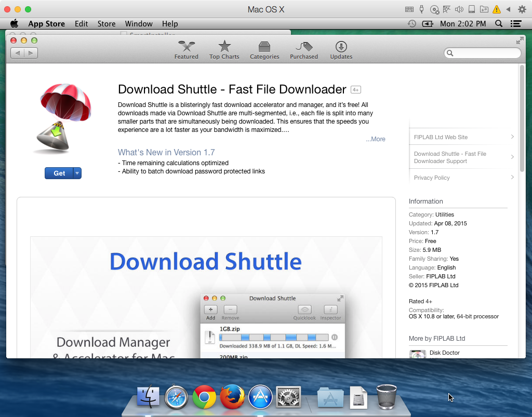Click the 4+ age rating badge
The image size is (532, 417).
355,90
